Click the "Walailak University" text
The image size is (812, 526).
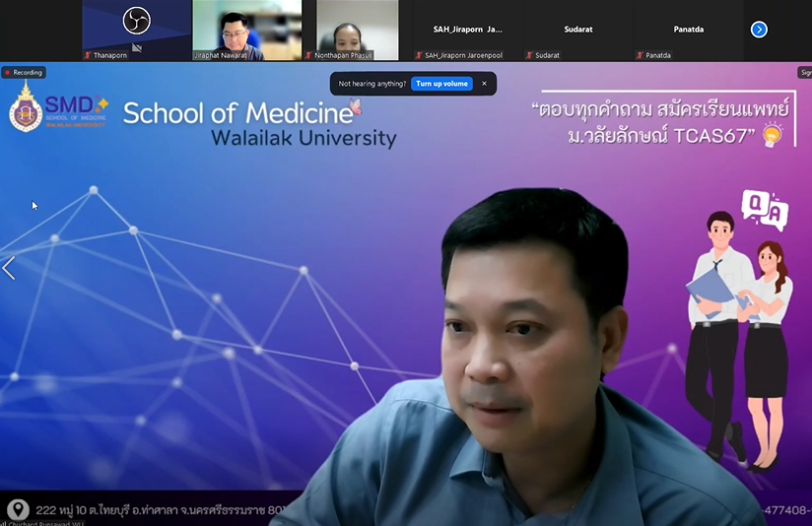click(304, 138)
